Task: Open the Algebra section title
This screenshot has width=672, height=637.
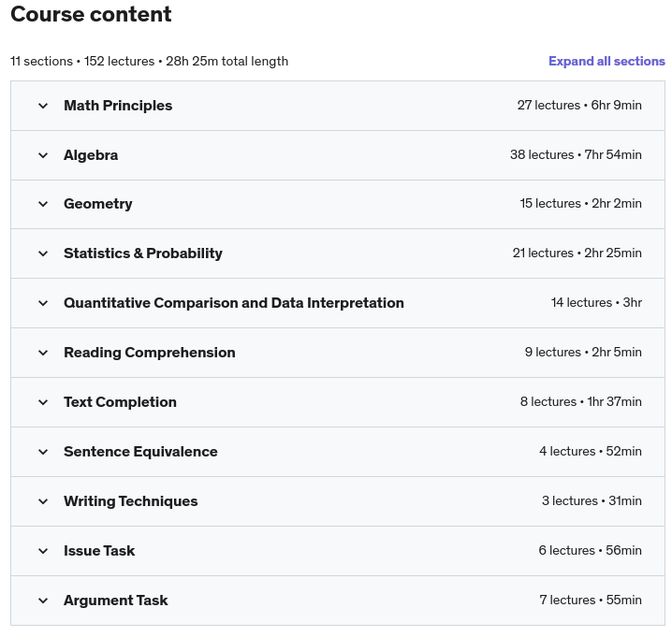Action: (x=91, y=155)
